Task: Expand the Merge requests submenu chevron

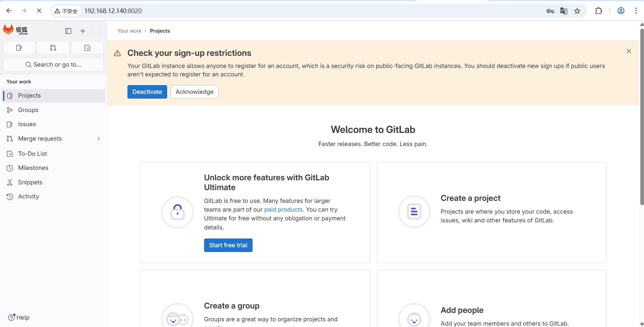Action: point(99,139)
